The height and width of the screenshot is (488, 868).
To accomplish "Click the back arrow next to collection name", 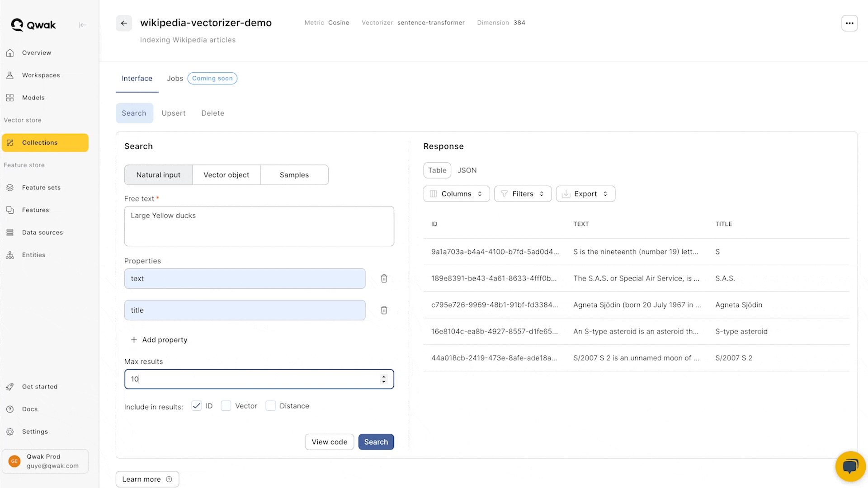I will pyautogui.click(x=123, y=23).
